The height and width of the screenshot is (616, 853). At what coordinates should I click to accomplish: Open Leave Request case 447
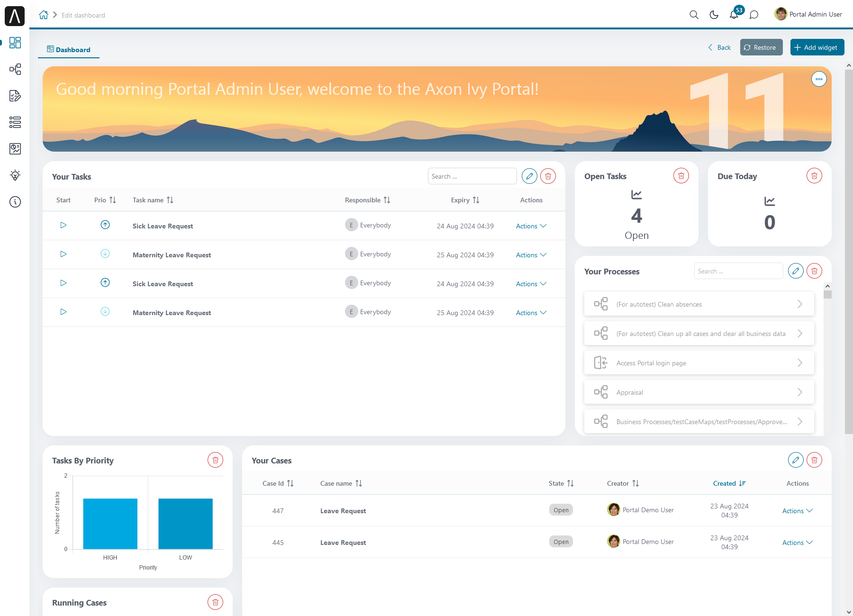[343, 511]
